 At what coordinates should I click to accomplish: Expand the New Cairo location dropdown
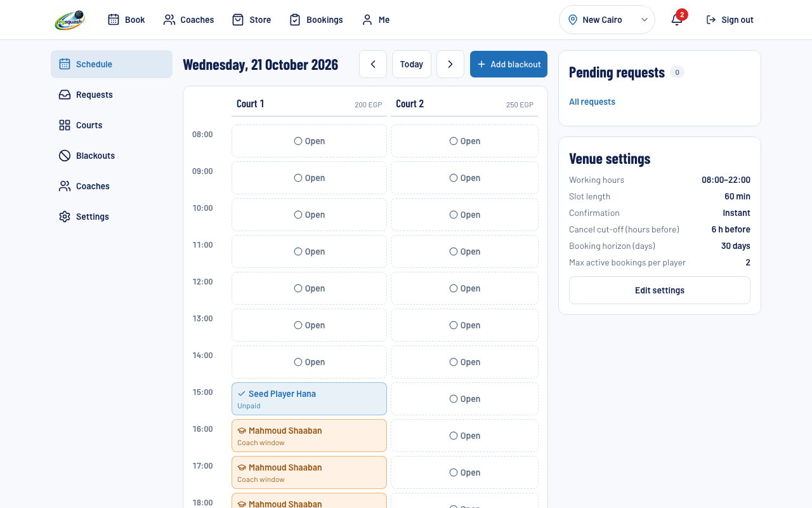[607, 20]
